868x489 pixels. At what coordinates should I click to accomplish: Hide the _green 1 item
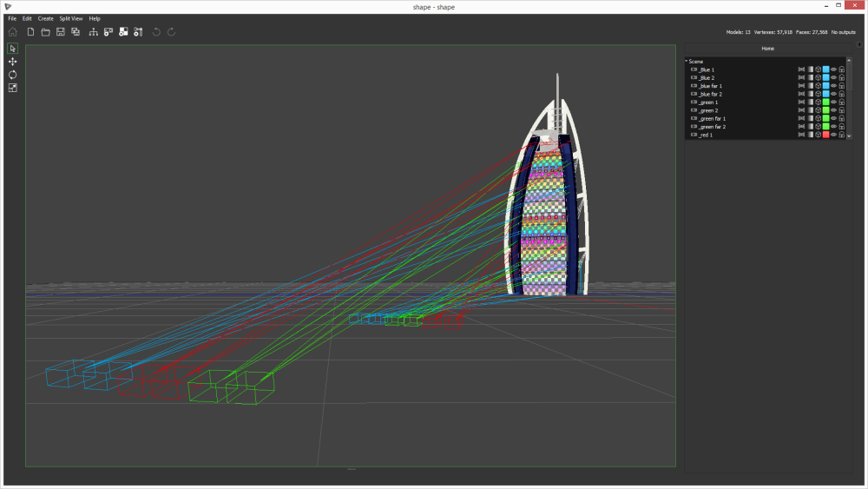pos(833,102)
